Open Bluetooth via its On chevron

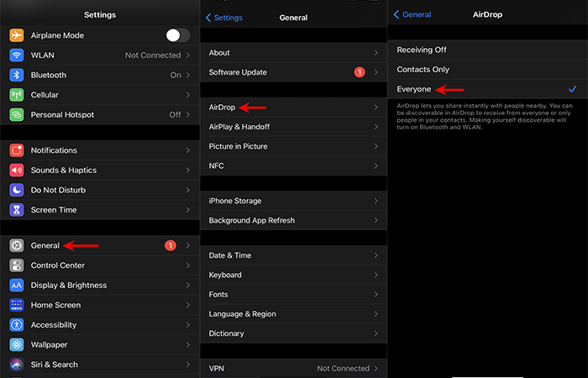click(188, 75)
